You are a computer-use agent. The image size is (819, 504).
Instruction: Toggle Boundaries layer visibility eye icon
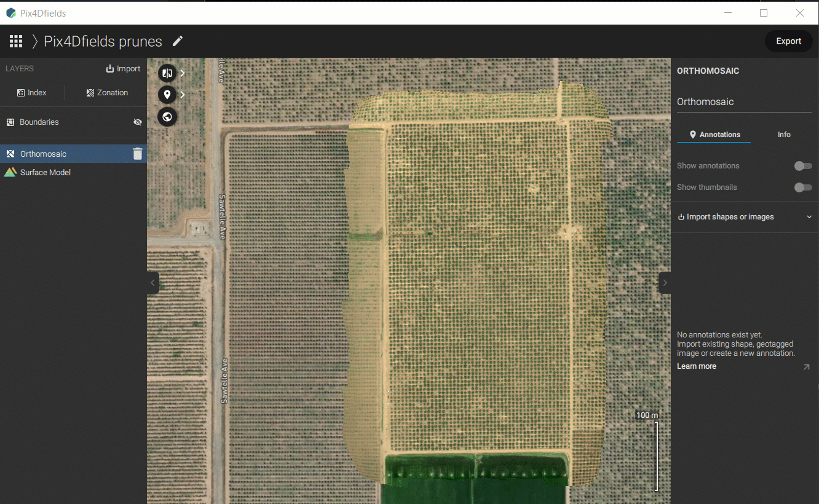coord(138,122)
